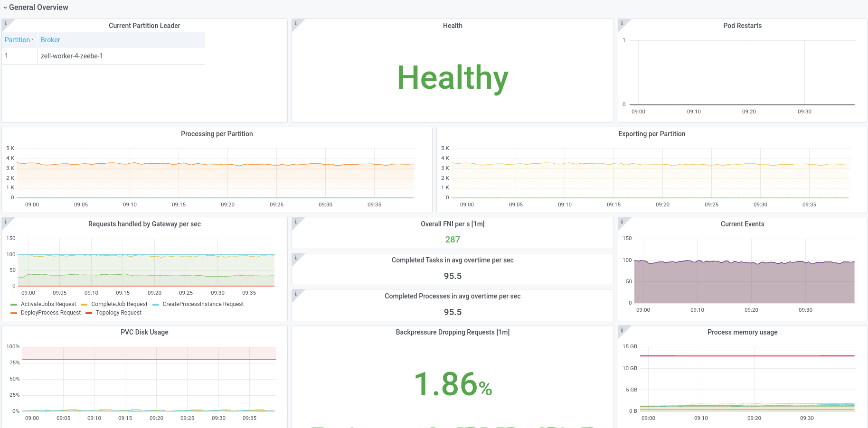Open info icon on Requests handled by Gateway panel
Viewport: 868px width, 428px height.
click(6, 222)
